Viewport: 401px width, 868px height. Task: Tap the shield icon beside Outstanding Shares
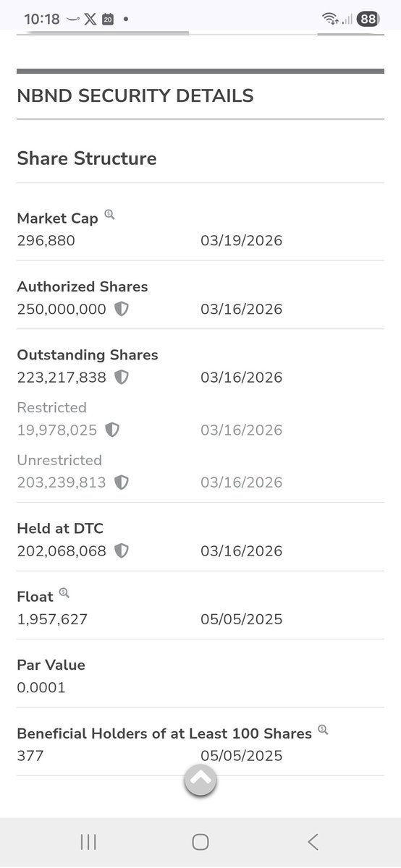pos(122,377)
